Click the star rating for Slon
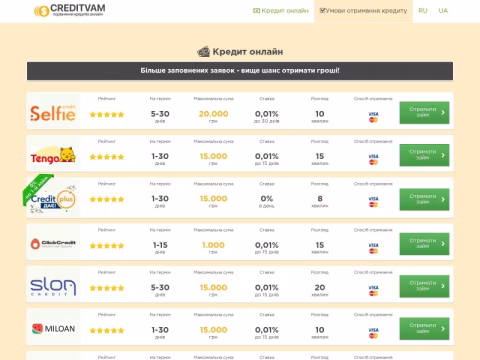 click(x=107, y=288)
